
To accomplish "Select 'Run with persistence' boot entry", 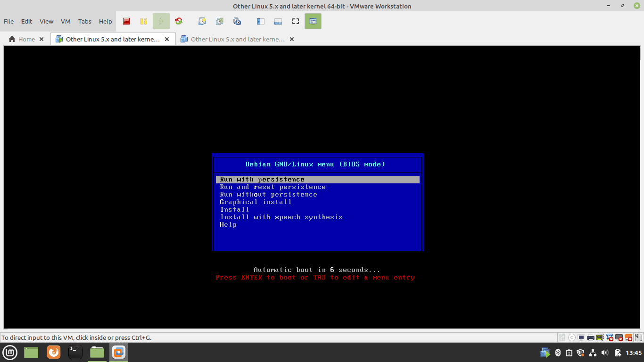I will coord(318,180).
